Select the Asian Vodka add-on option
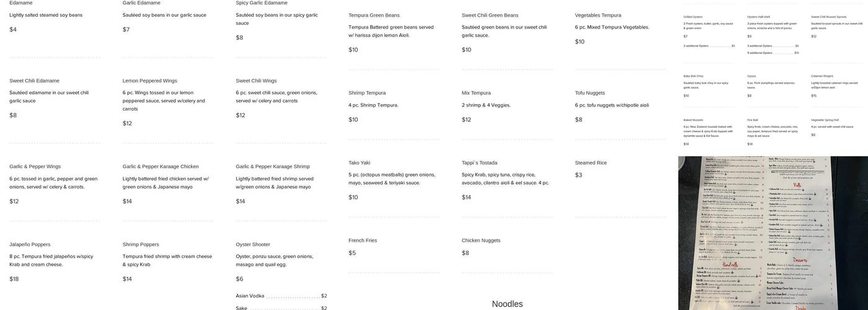868x310 pixels. point(250,296)
